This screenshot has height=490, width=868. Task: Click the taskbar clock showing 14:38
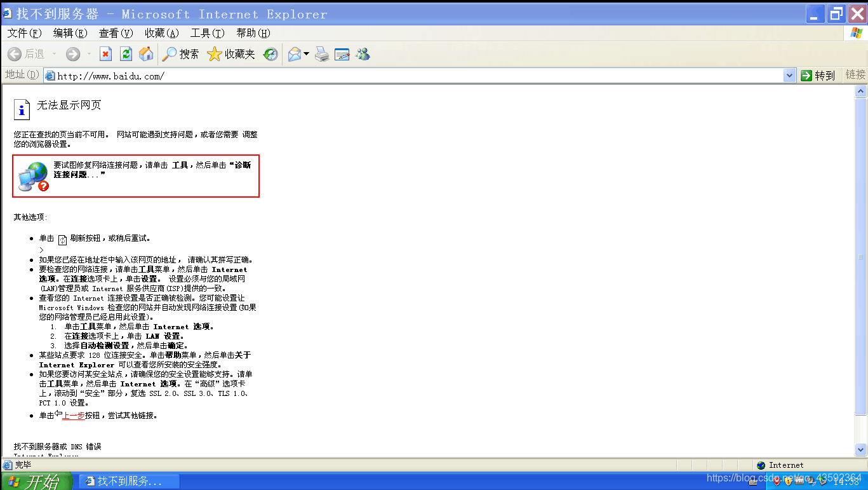(x=846, y=482)
